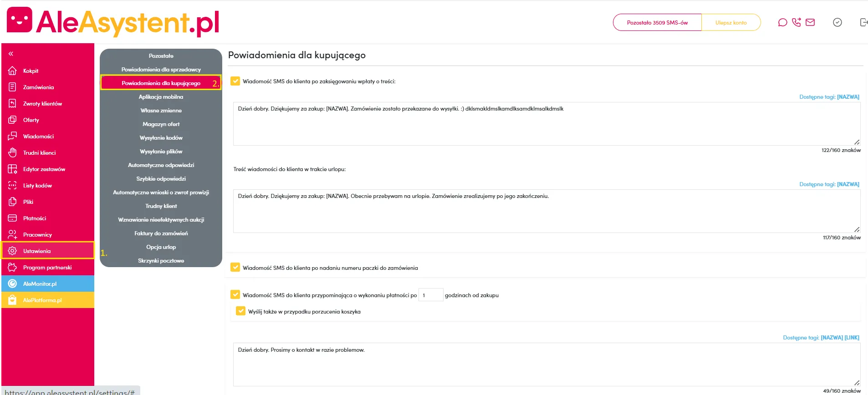868x395 pixels.
Task: Click 'Pozostało 3509 SMS-ów' button
Action: pyautogui.click(x=657, y=22)
